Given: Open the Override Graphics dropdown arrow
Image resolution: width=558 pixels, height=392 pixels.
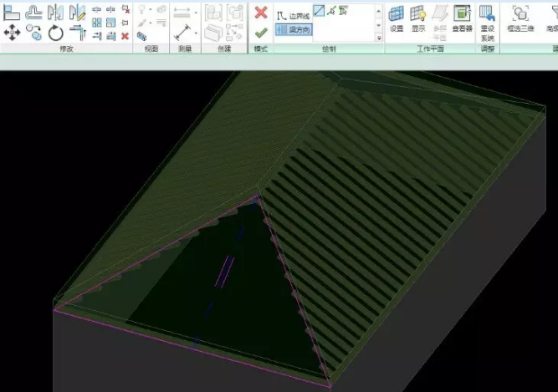Looking at the screenshot, I should click(151, 23).
